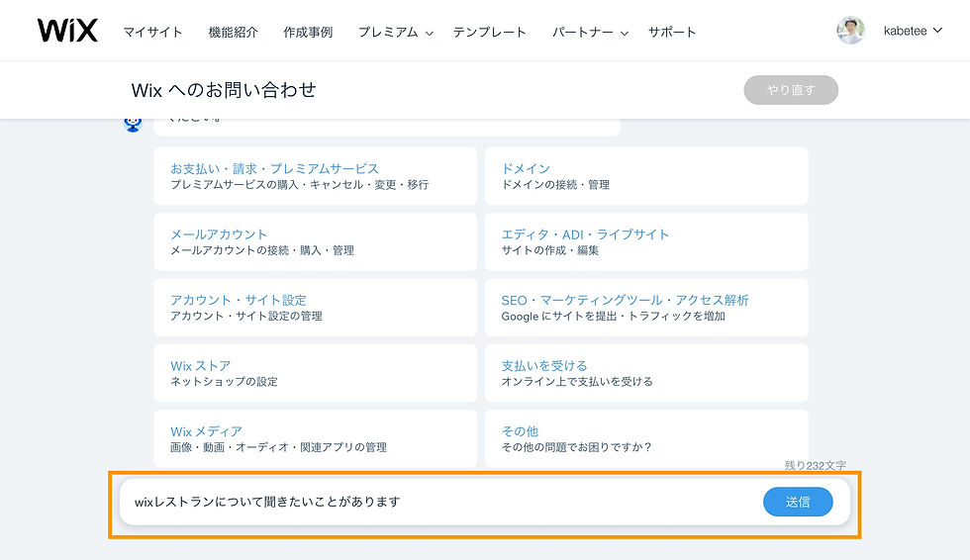
Task: Open the kabetee profile picture
Action: click(x=850, y=31)
